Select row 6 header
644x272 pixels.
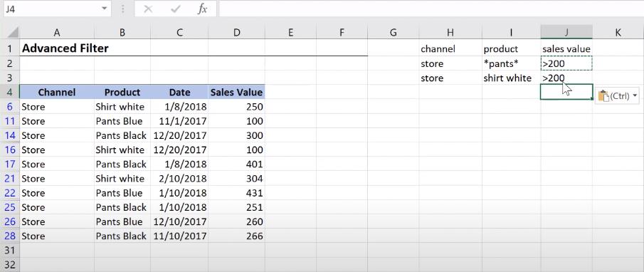tap(10, 107)
